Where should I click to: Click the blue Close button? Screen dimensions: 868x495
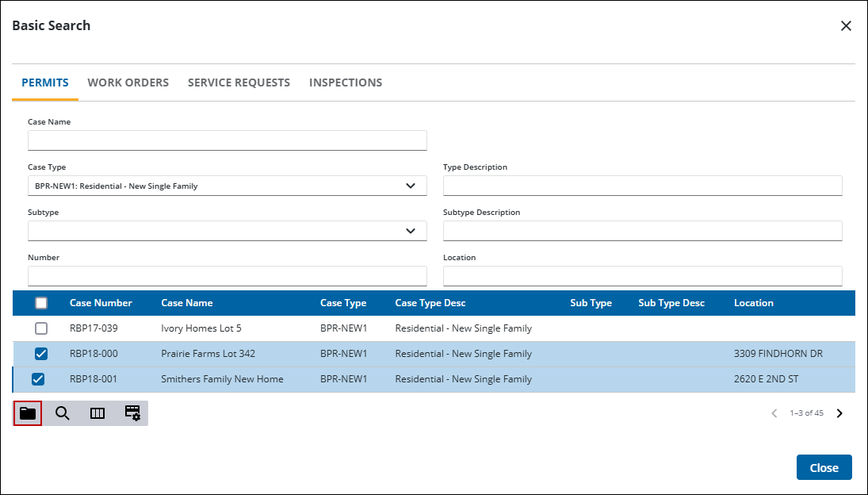coord(824,468)
